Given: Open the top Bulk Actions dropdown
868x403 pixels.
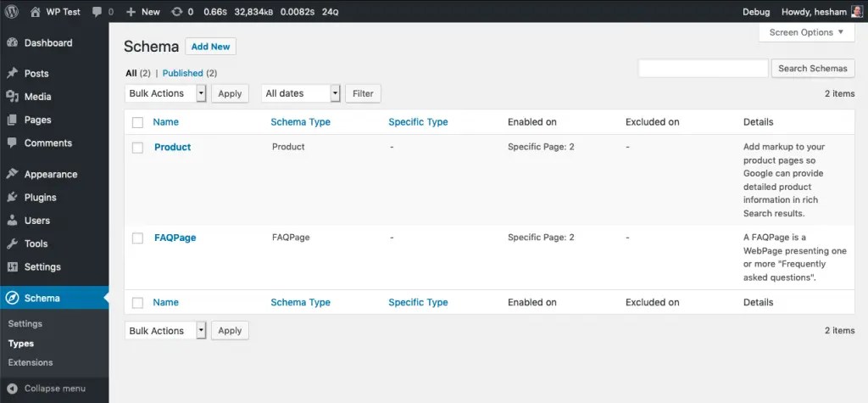Looking at the screenshot, I should 165,93.
